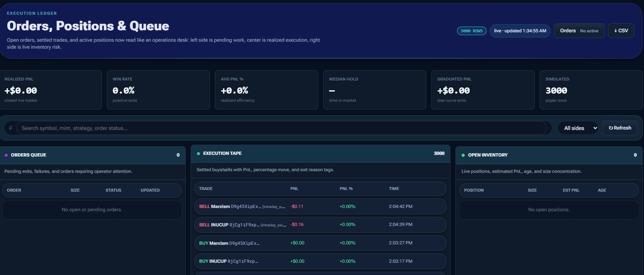
Task: Open the All sides filter dropdown
Action: 578,128
